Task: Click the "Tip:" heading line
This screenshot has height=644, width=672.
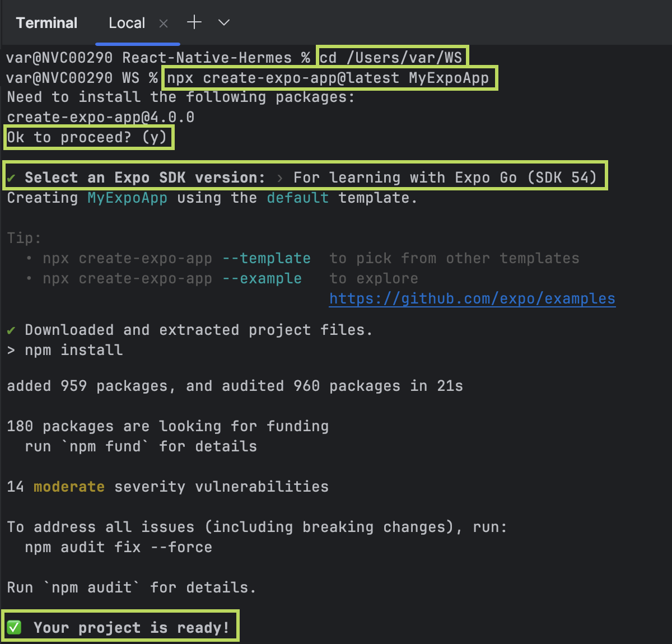Action: tap(24, 238)
